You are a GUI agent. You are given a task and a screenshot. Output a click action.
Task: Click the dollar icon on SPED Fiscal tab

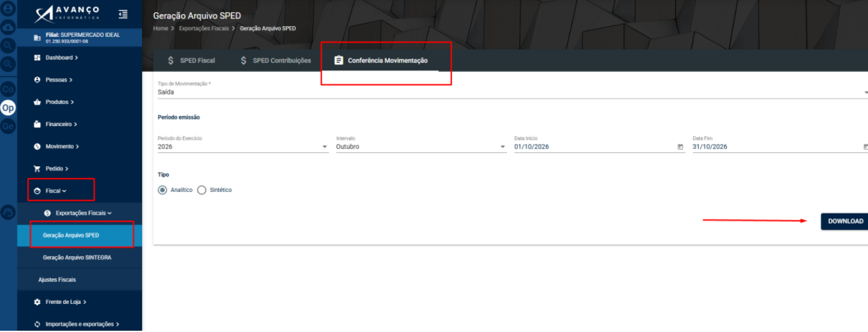pos(171,61)
